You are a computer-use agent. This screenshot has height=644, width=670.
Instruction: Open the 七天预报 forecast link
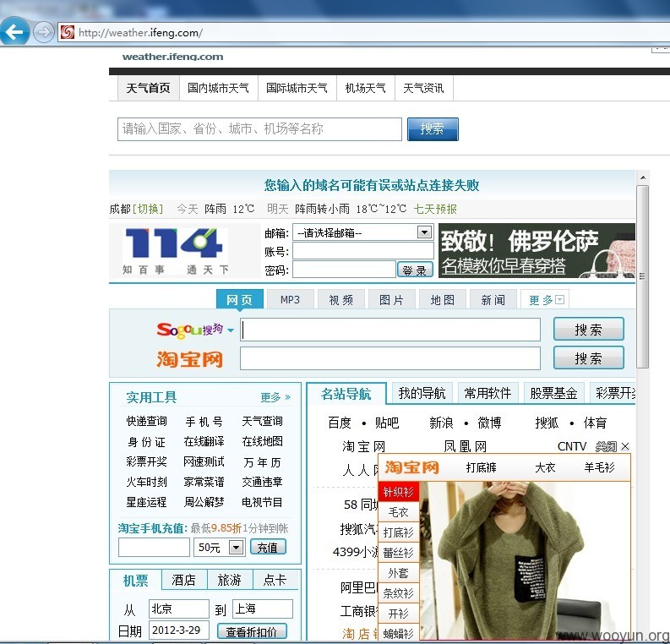pyautogui.click(x=435, y=209)
